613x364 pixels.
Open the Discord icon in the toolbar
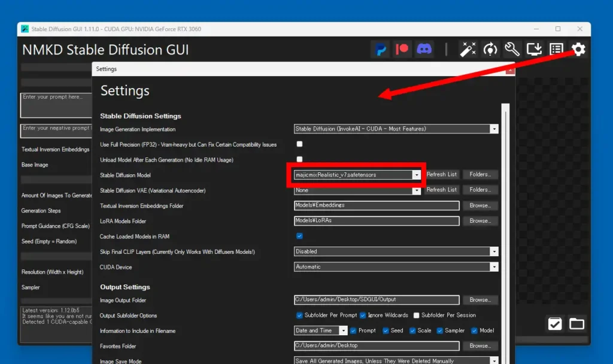[x=424, y=49]
